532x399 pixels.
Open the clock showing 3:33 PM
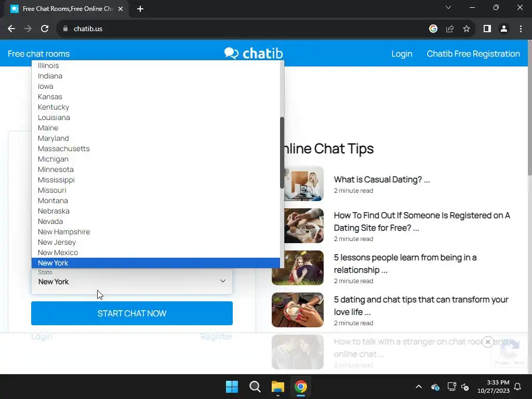(494, 387)
